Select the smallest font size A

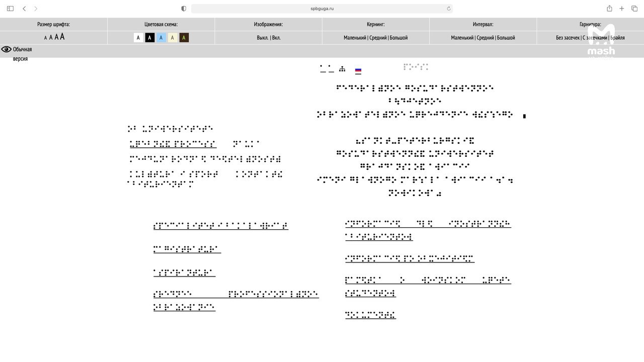[x=45, y=38]
